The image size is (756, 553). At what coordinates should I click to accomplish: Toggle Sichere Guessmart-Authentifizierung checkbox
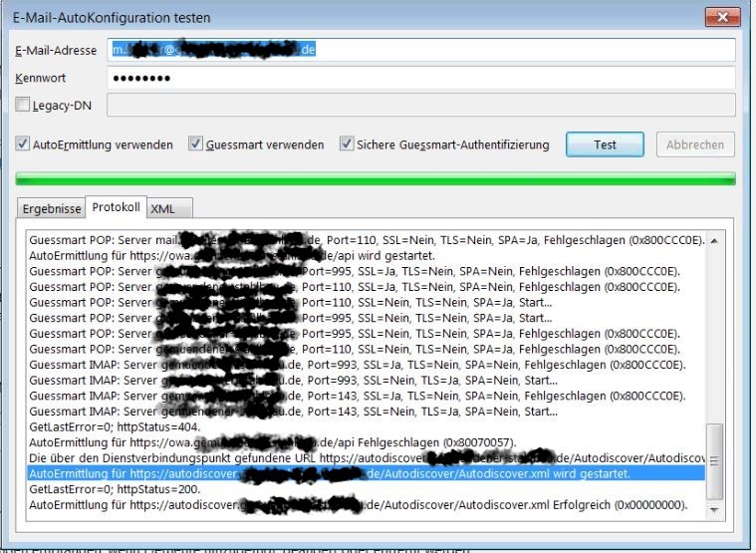(x=347, y=143)
